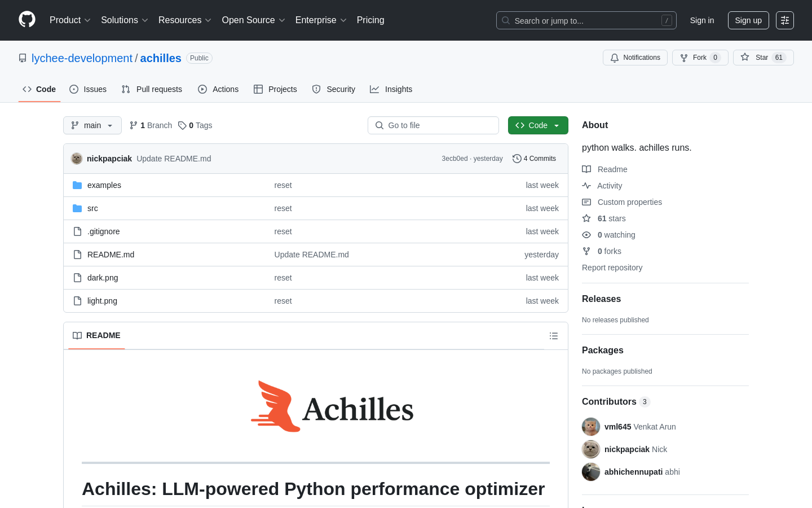Click the command palette icon in header
This screenshot has width=812, height=508.
785,20
